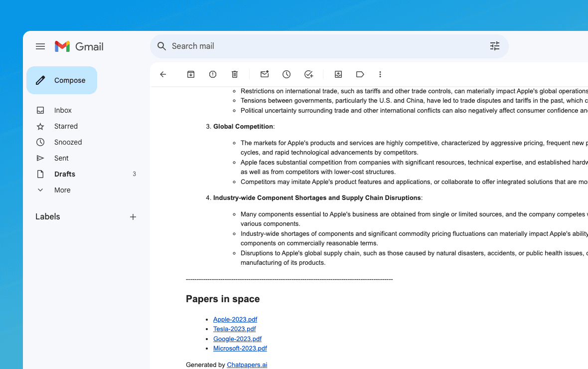Viewport: 588px width, 369px height.
Task: Click the Gmail logo
Action: [79, 46]
